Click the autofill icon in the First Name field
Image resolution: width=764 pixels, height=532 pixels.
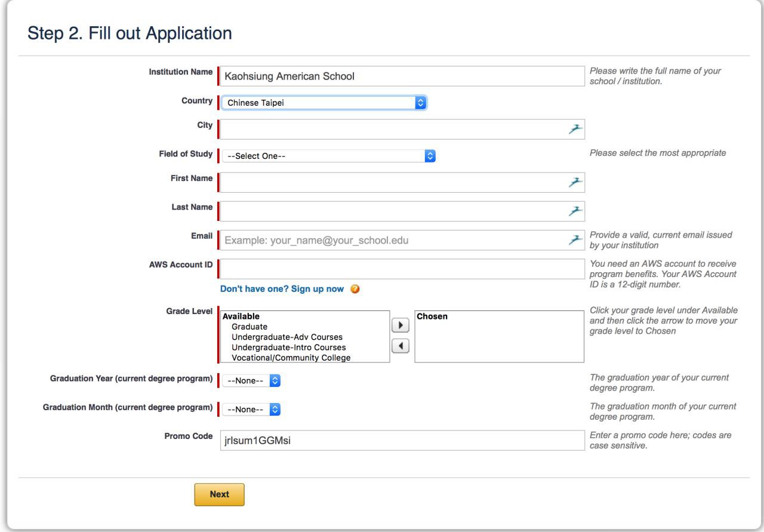tap(575, 182)
